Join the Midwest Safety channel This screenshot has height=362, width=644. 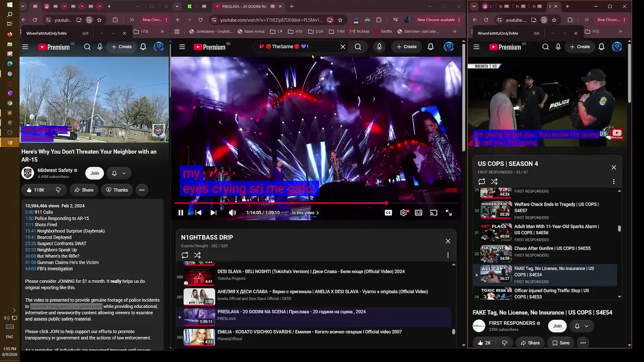click(x=95, y=173)
